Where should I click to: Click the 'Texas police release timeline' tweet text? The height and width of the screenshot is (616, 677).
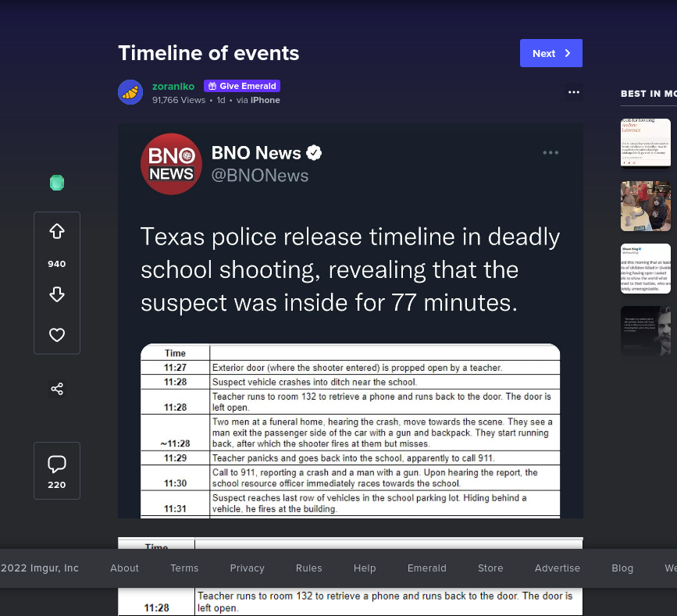[x=350, y=269]
